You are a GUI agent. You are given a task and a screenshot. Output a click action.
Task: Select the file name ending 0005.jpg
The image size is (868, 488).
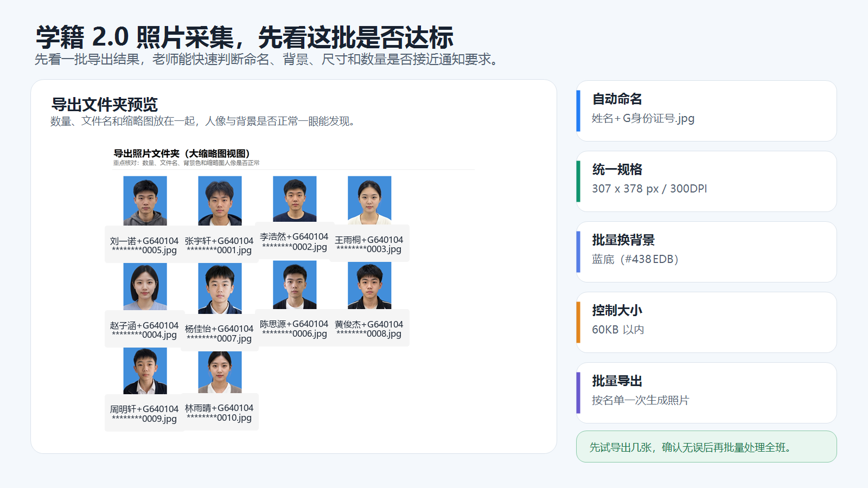[x=144, y=245]
